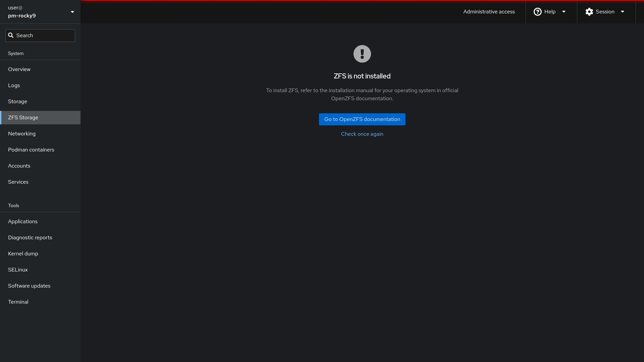The height and width of the screenshot is (362, 644).
Task: Open Applications in Tools
Action: pyautogui.click(x=40, y=222)
